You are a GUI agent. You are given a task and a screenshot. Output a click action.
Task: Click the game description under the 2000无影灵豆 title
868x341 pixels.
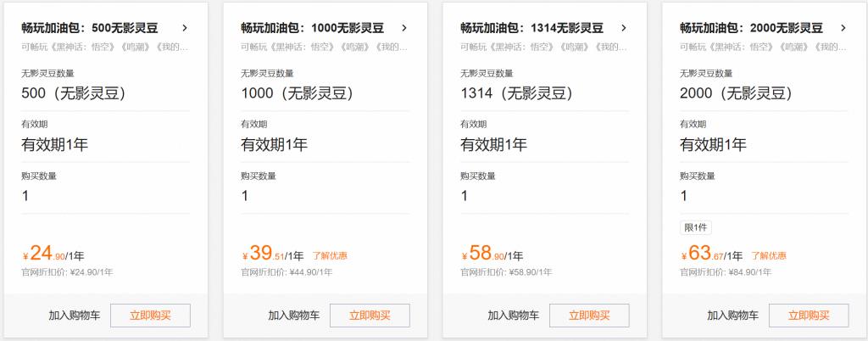coord(764,48)
